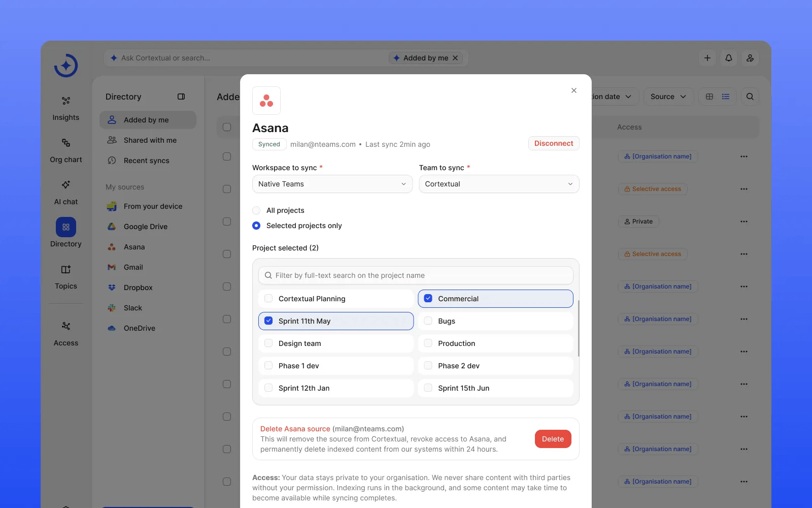Click the project list scrollbar
The width and height of the screenshot is (812, 508).
pyautogui.click(x=579, y=328)
